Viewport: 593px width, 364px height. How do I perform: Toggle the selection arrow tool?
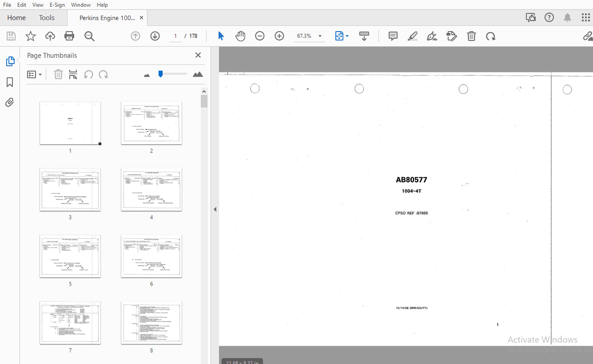point(220,36)
